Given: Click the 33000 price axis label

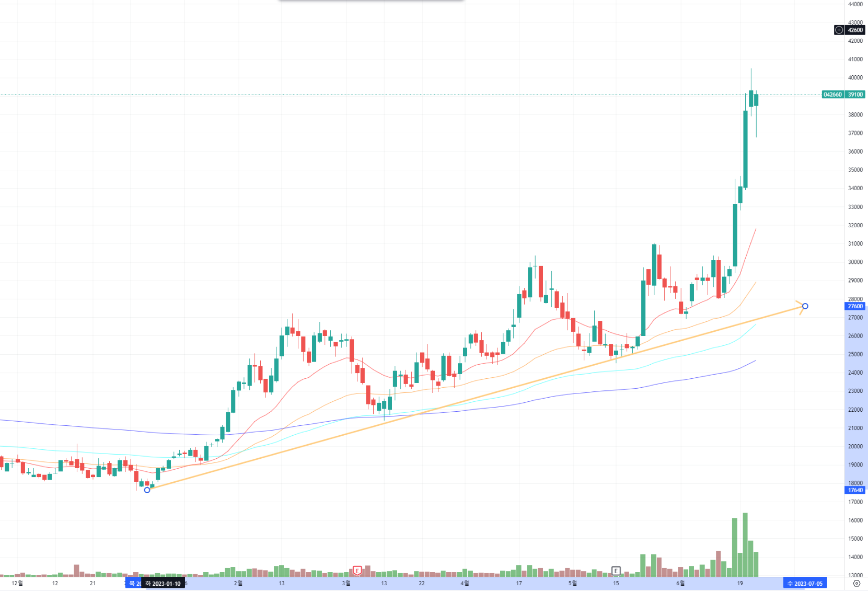Looking at the screenshot, I should pos(855,207).
